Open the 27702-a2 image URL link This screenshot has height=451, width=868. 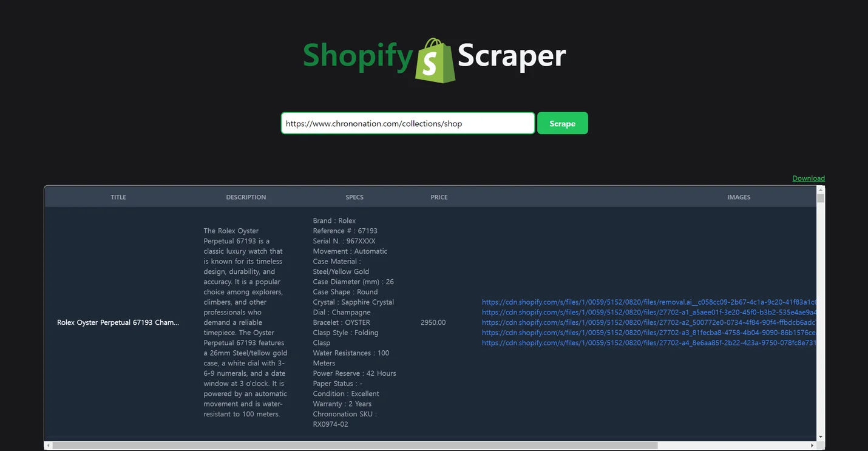click(x=649, y=322)
